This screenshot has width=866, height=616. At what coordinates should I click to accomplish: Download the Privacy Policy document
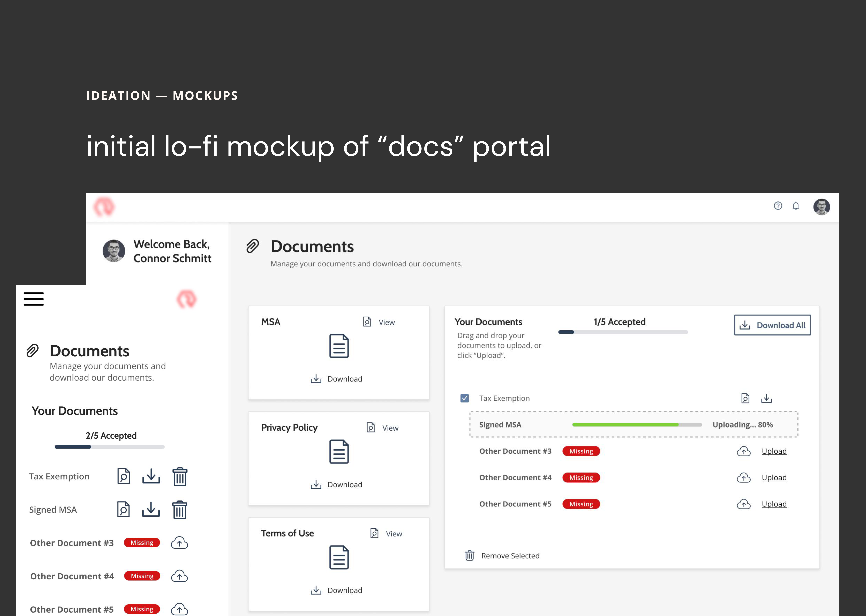point(336,485)
